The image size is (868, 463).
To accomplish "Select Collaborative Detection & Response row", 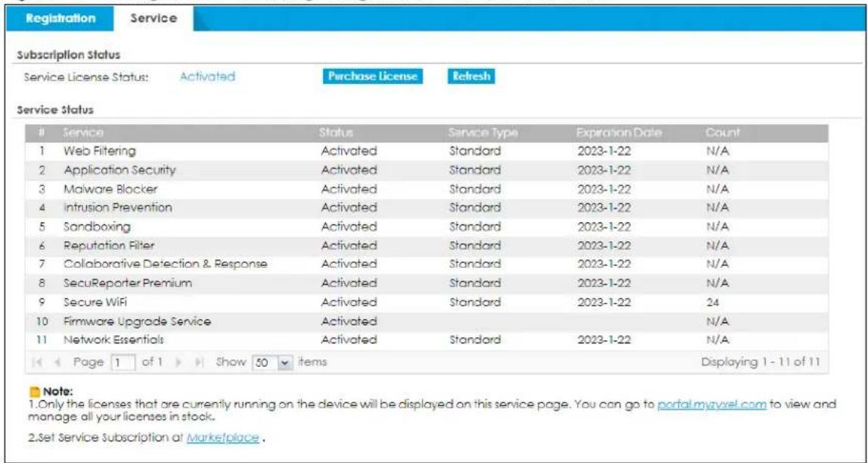I will pyautogui.click(x=426, y=264).
